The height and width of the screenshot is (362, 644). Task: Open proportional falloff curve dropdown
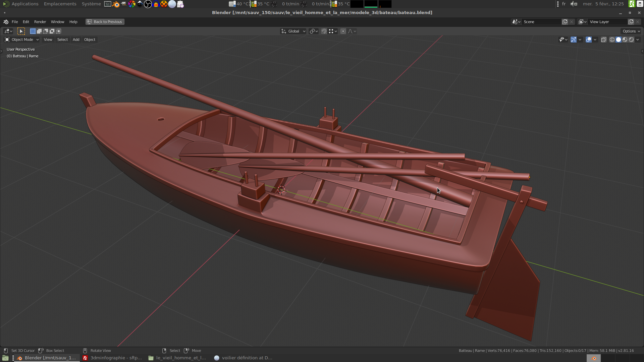(x=352, y=31)
